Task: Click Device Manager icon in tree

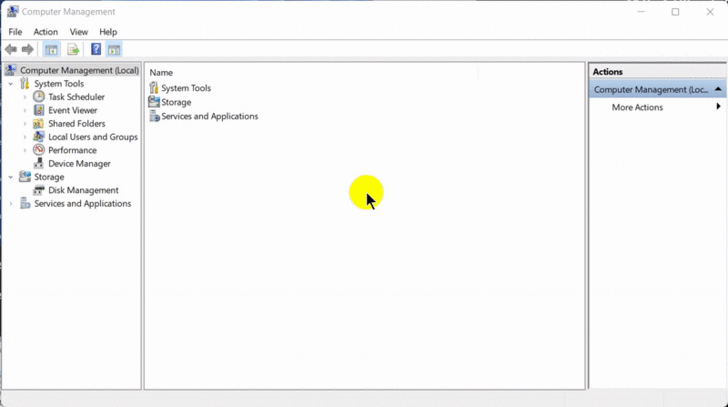Action: point(39,163)
